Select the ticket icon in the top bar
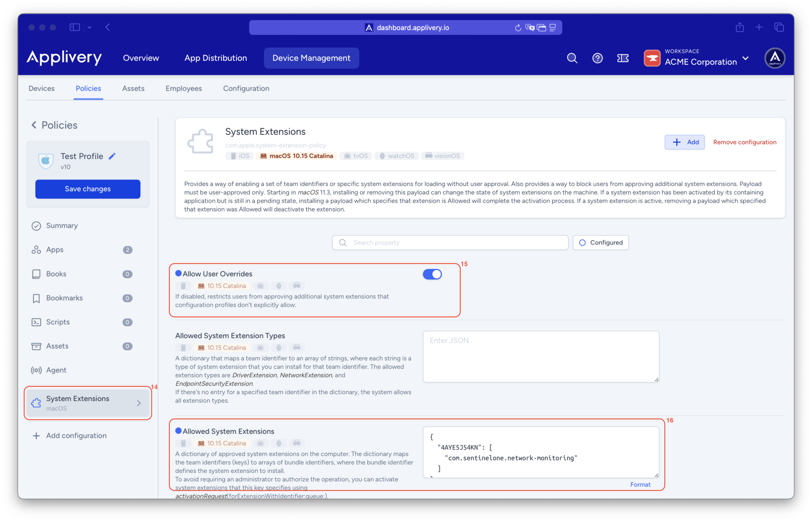This screenshot has width=812, height=521. 622,58
